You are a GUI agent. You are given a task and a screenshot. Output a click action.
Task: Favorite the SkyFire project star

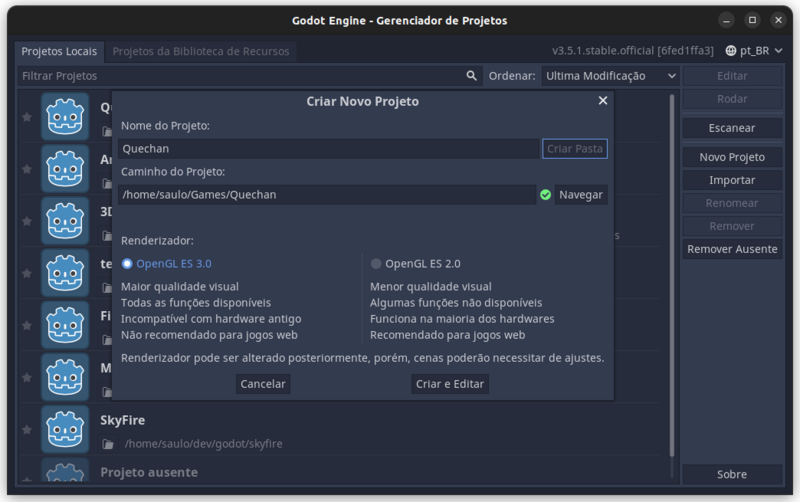click(27, 430)
